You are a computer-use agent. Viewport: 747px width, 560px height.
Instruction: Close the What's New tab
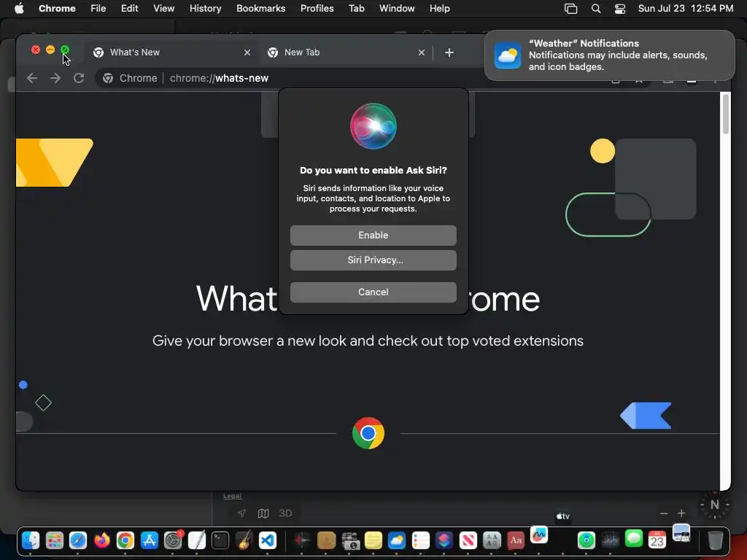[x=247, y=52]
